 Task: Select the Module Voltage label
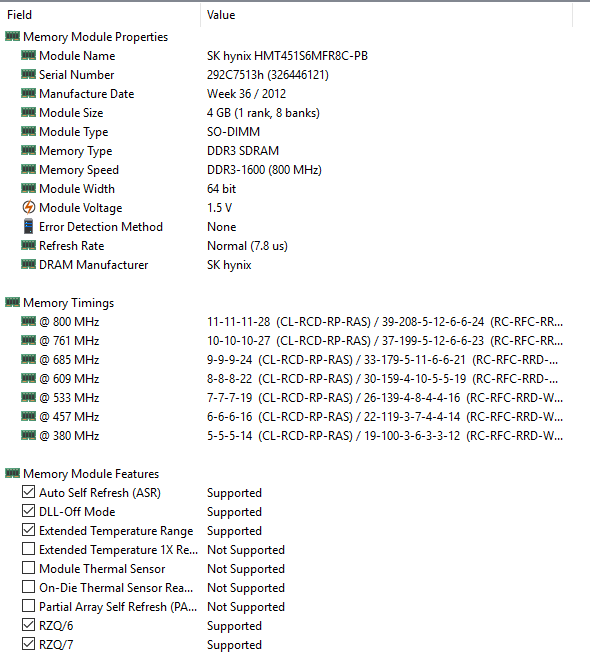coord(81,208)
